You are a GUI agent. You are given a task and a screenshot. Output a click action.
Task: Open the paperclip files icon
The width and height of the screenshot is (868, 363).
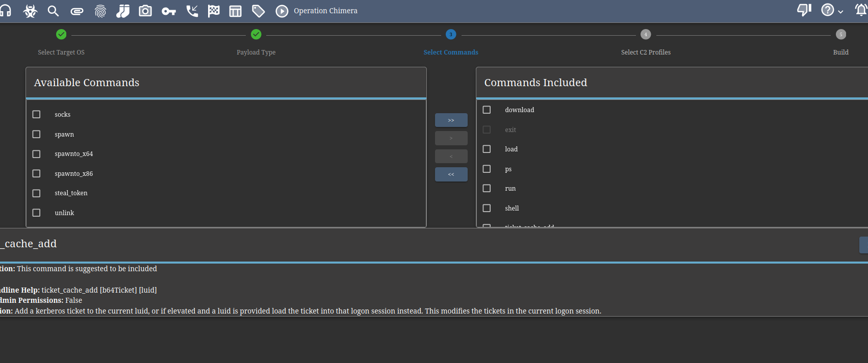77,11
